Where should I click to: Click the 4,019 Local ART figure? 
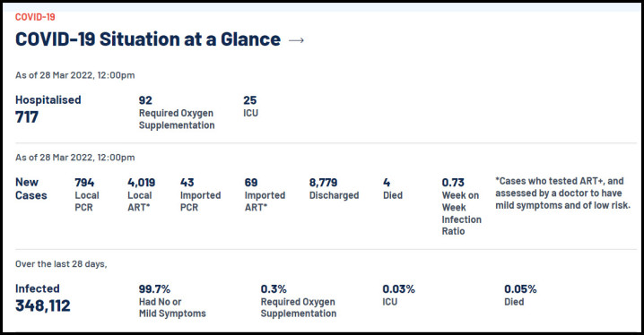142,194
